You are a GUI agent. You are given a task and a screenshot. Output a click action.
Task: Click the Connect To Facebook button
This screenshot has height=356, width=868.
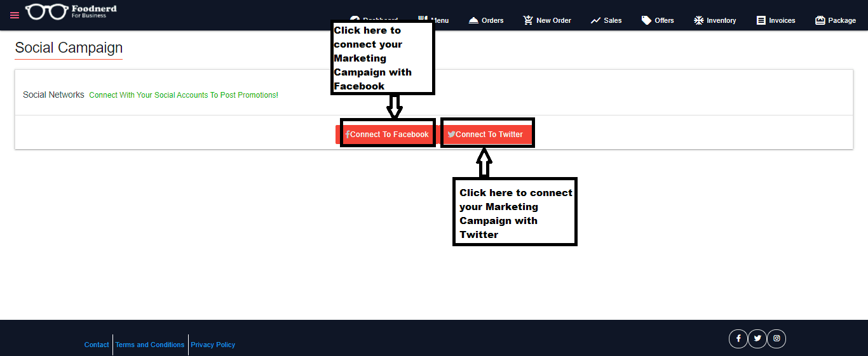388,135
